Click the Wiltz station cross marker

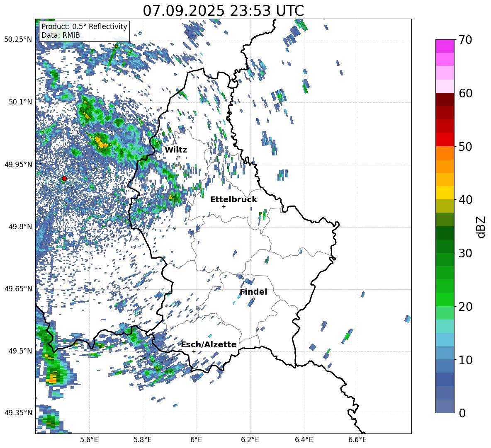pyautogui.click(x=178, y=157)
